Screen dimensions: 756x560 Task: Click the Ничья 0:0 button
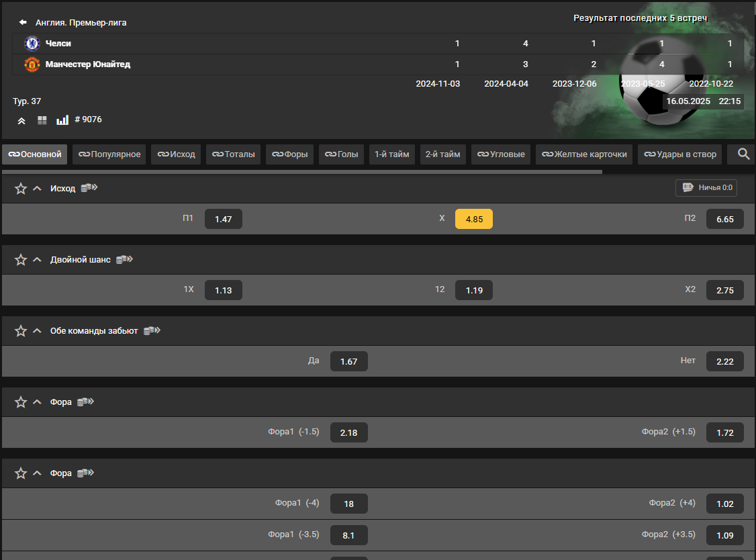pyautogui.click(x=706, y=188)
